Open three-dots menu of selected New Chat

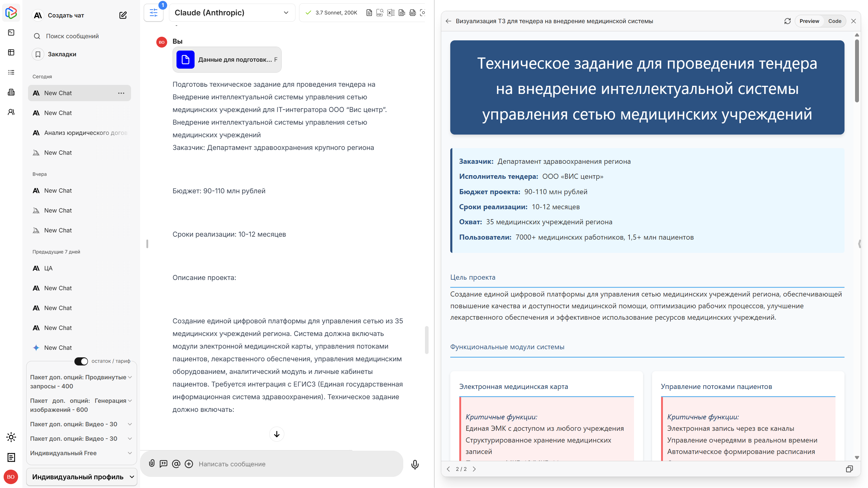click(x=121, y=93)
